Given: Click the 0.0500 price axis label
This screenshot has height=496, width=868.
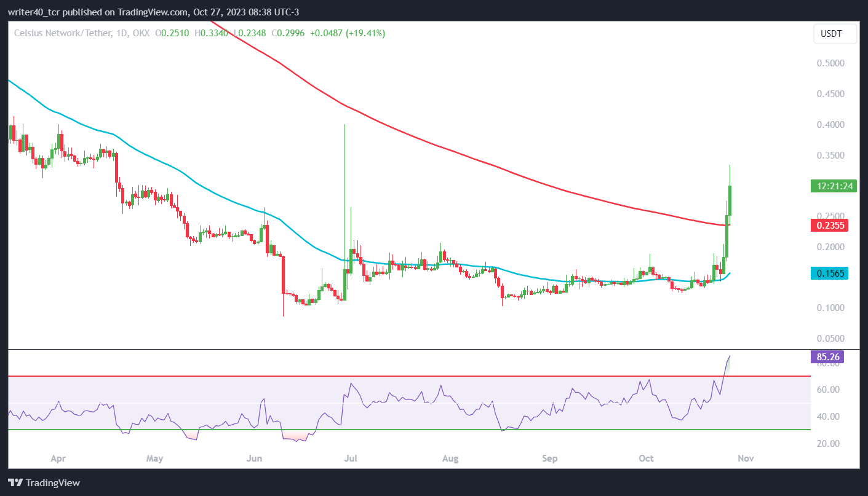Looking at the screenshot, I should pyautogui.click(x=830, y=339).
